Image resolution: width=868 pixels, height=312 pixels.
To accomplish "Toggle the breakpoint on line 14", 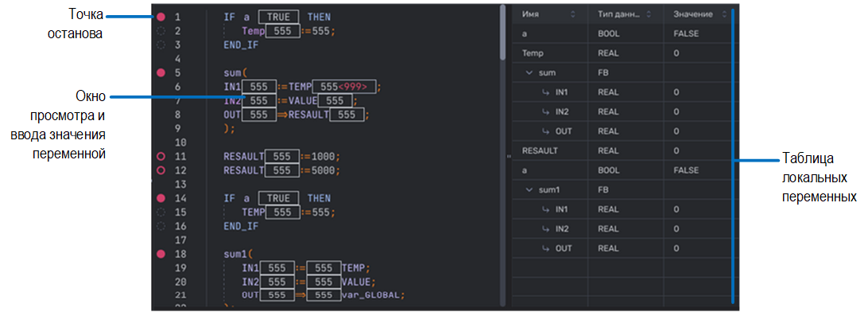I will (161, 198).
